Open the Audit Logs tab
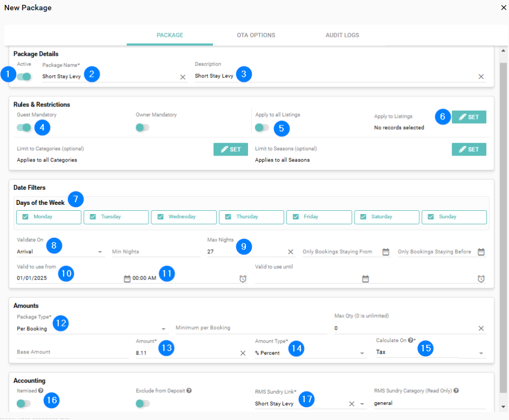Viewport: 509px width, 420px height. coord(342,35)
